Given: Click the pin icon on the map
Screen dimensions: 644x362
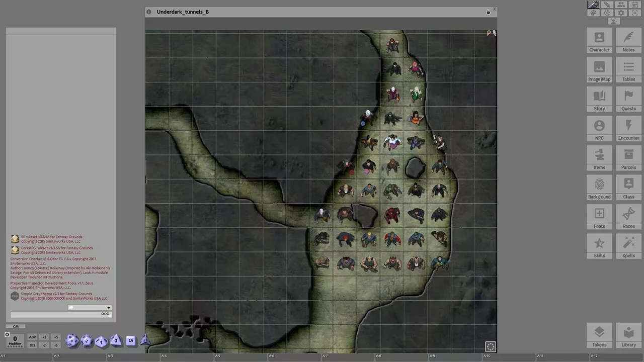Looking at the screenshot, I should (x=489, y=33).
